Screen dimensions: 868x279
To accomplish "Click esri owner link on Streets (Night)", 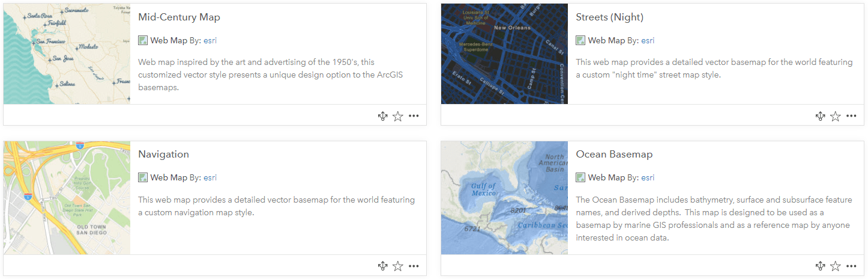I will coord(648,40).
